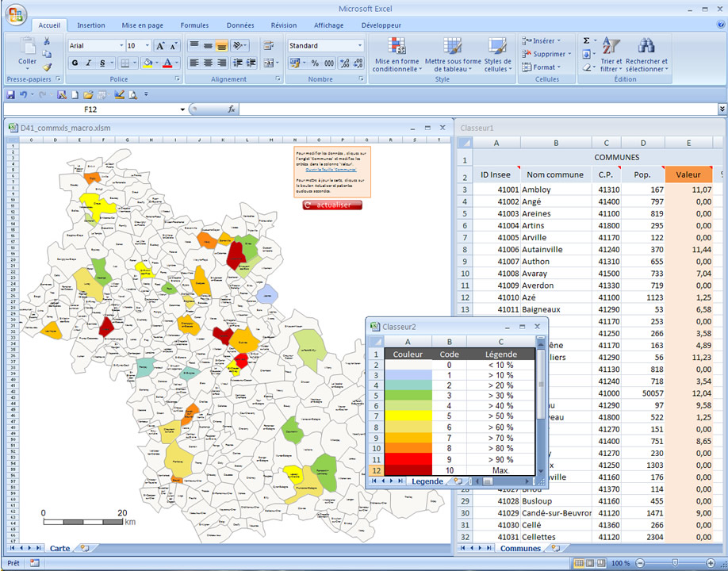Screen dimensions: 728x571
Task: Select the Format Painter brush icon
Action: (x=47, y=67)
